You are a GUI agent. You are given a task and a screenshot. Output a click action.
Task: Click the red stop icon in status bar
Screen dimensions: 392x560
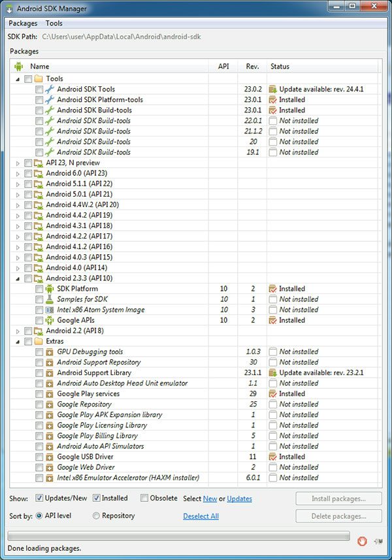pos(362,541)
